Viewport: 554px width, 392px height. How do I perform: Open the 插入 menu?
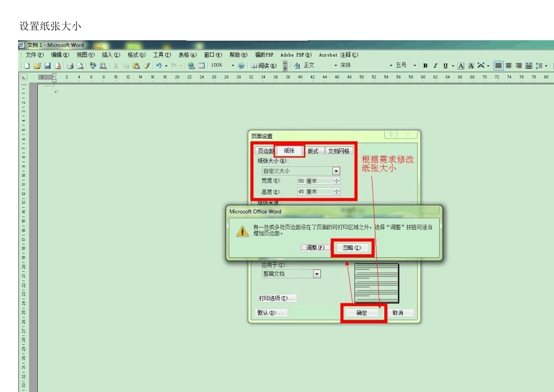111,55
